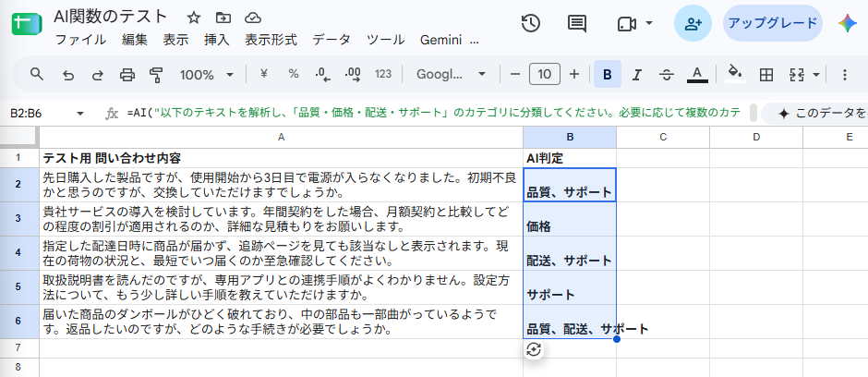The height and width of the screenshot is (377, 868).
Task: Toggle italic formatting
Action: 637,74
